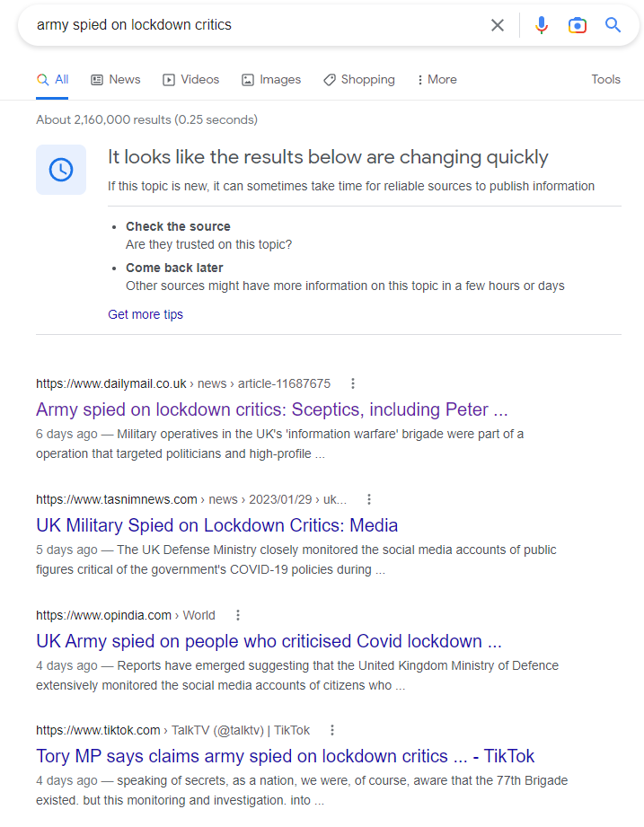Click the Get more tips link
Viewport: 644px width, 827px height.
(x=146, y=314)
